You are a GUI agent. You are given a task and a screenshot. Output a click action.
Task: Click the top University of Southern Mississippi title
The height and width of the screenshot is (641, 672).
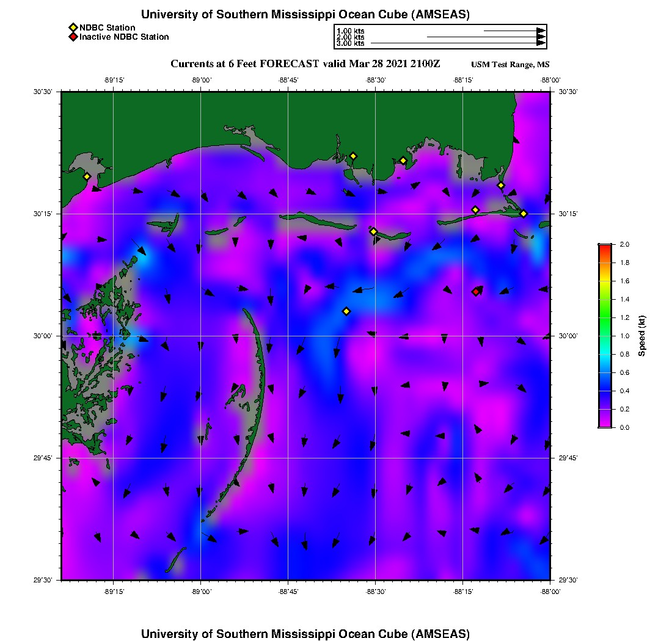(x=305, y=14)
